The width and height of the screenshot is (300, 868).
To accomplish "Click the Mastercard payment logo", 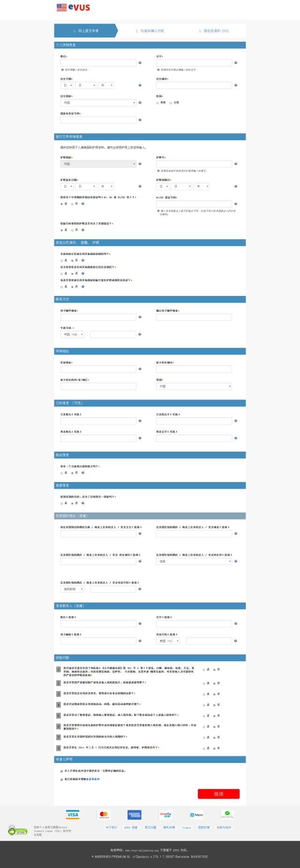I will pos(104,815).
